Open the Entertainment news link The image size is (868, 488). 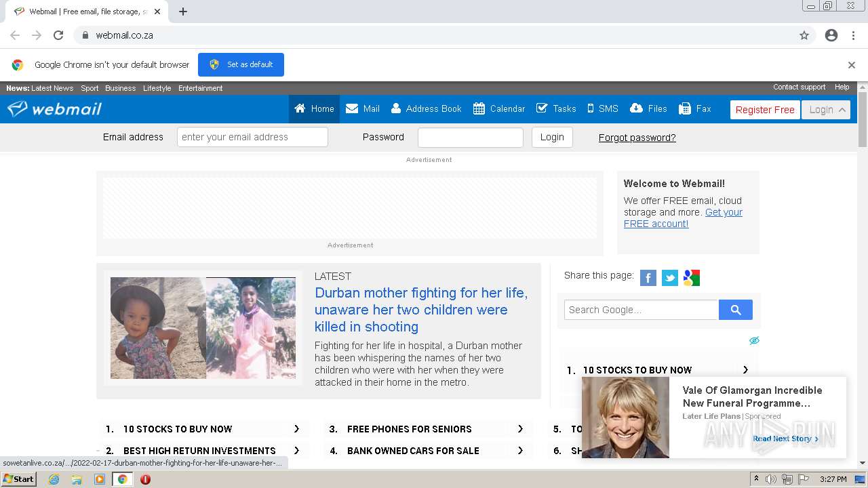pos(200,88)
